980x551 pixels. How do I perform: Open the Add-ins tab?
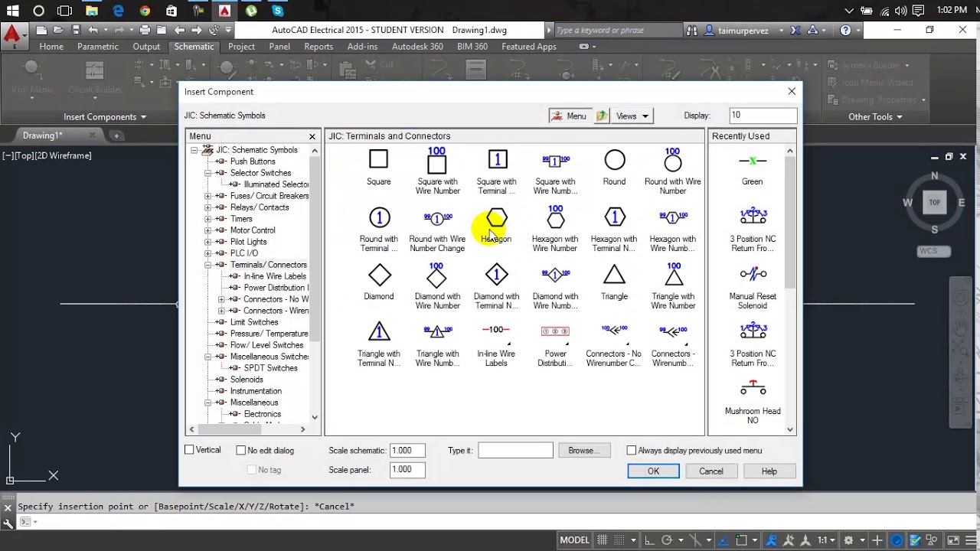tap(362, 47)
